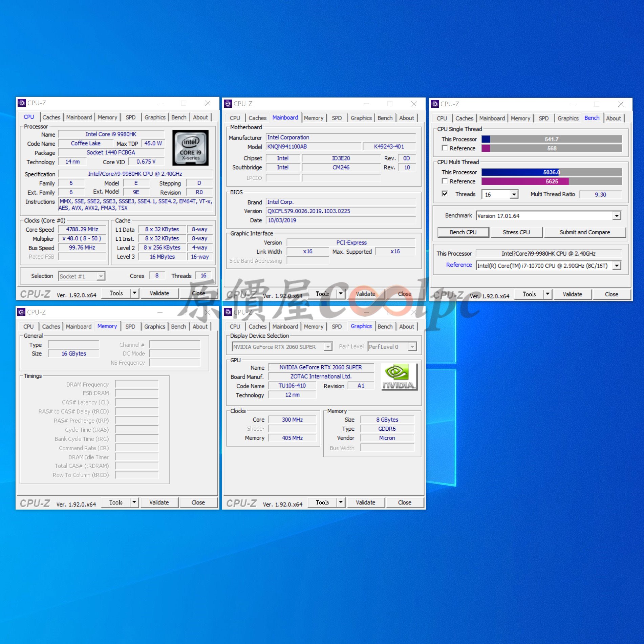Open the Threads count dropdown showing 16
The height and width of the screenshot is (644, 644).
coord(514,194)
